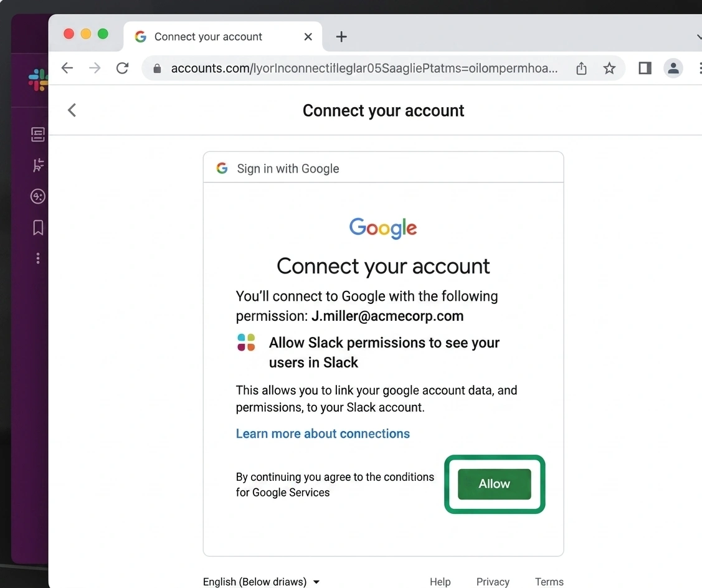The image size is (702, 588).
Task: Open the Slack sidebar list icon
Action: (38, 135)
